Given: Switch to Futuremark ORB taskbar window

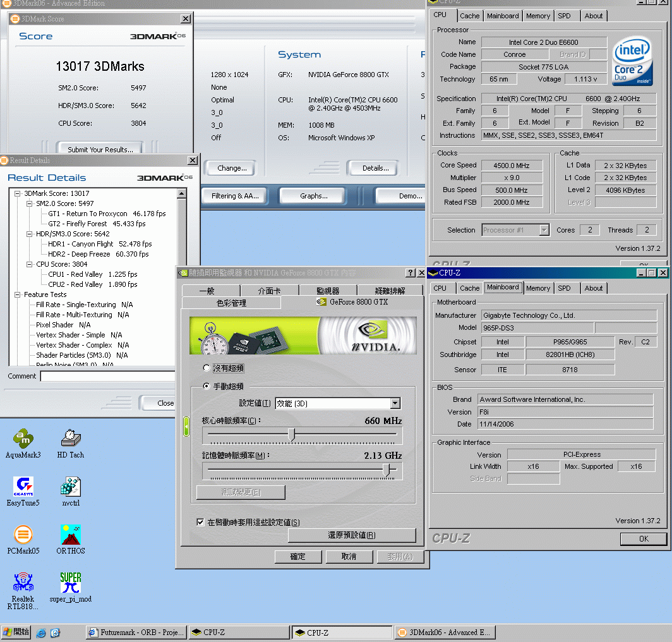Looking at the screenshot, I should click(136, 633).
